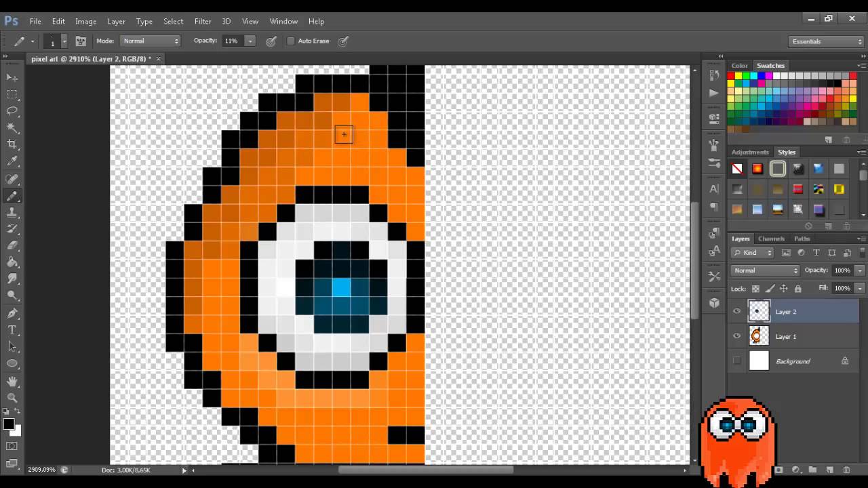Toggle lock all padlock icon
Image resolution: width=868 pixels, height=488 pixels.
tap(797, 289)
